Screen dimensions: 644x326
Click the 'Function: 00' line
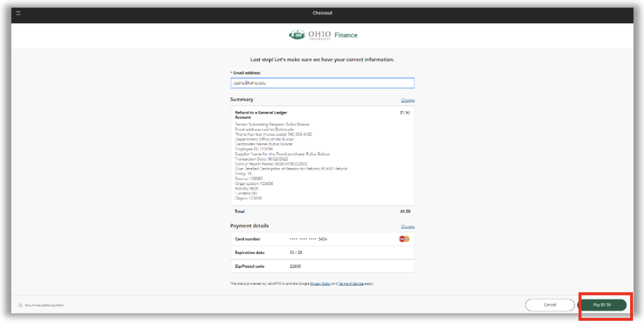tap(246, 193)
